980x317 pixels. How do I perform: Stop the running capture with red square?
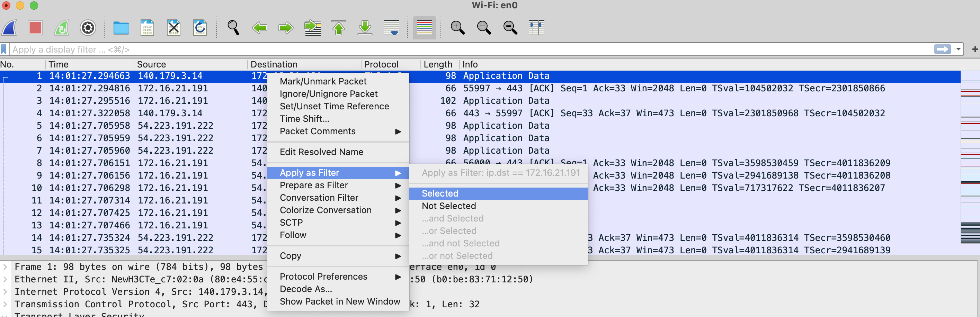click(35, 27)
